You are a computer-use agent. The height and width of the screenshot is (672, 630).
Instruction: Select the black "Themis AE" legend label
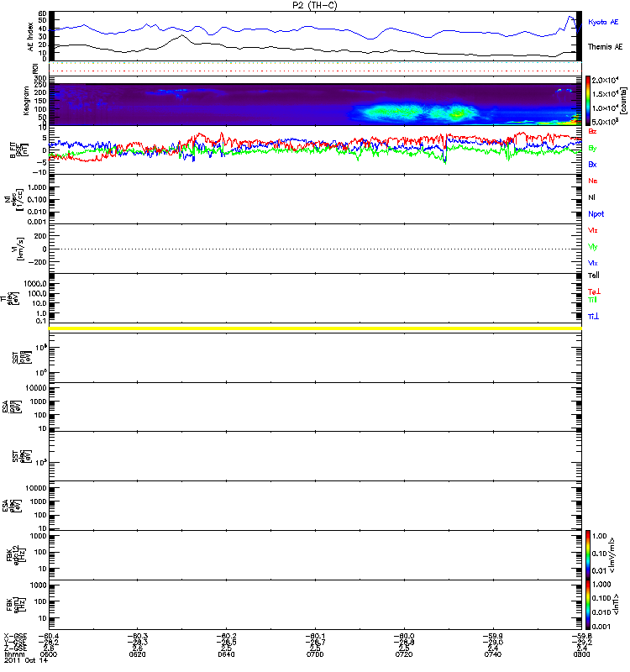605,47
